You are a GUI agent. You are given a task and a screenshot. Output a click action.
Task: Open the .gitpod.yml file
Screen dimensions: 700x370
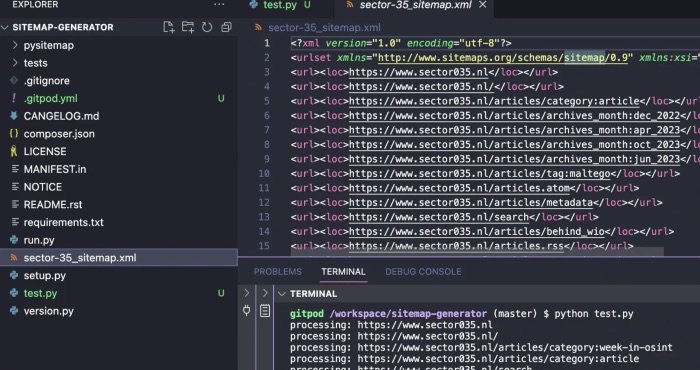click(50, 98)
